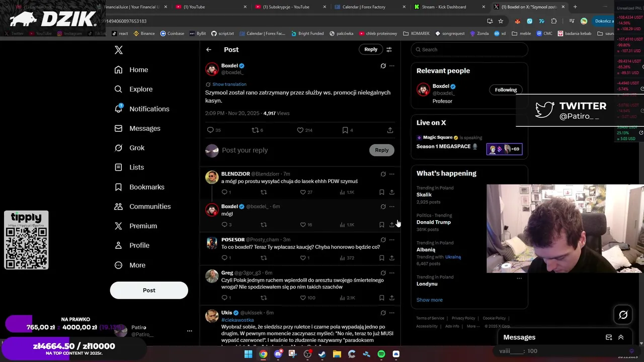The width and height of the screenshot is (644, 362).
Task: Click grey Reply submit button
Action: pyautogui.click(x=382, y=150)
